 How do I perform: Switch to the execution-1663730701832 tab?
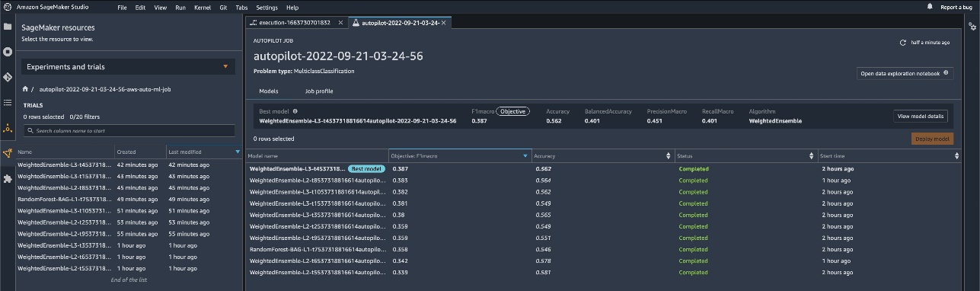(x=297, y=23)
